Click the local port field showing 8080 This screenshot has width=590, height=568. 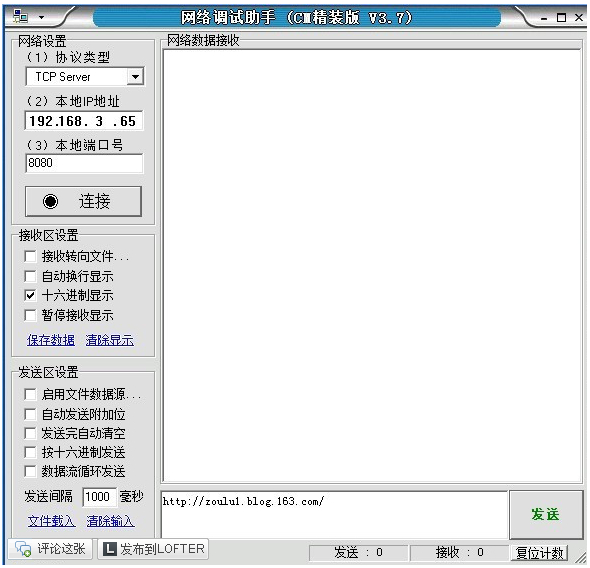[84, 163]
